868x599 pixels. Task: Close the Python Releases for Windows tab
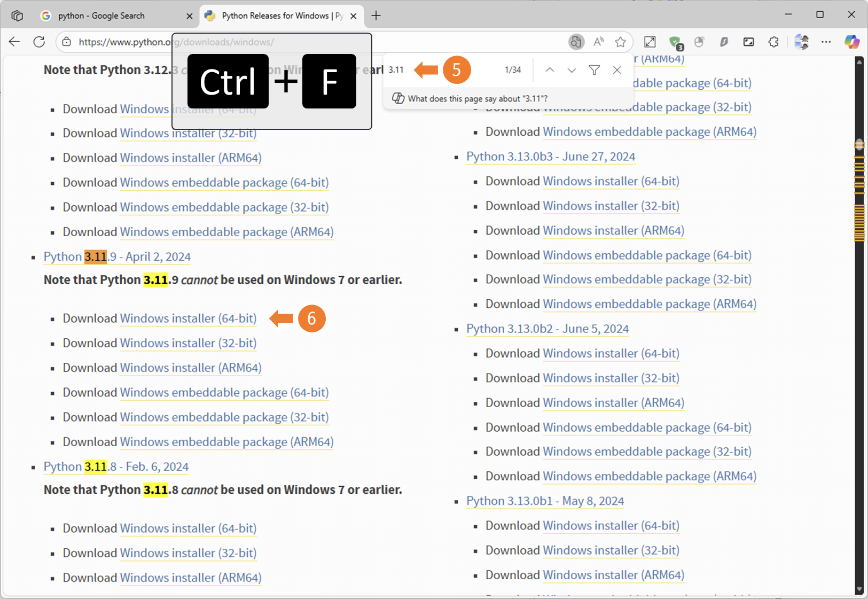pos(354,16)
